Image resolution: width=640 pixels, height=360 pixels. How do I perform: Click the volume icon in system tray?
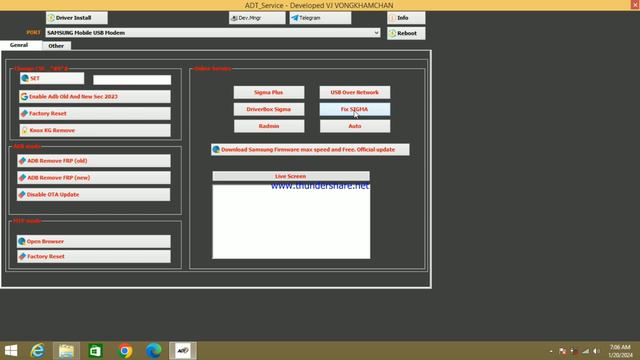pyautogui.click(x=596, y=351)
